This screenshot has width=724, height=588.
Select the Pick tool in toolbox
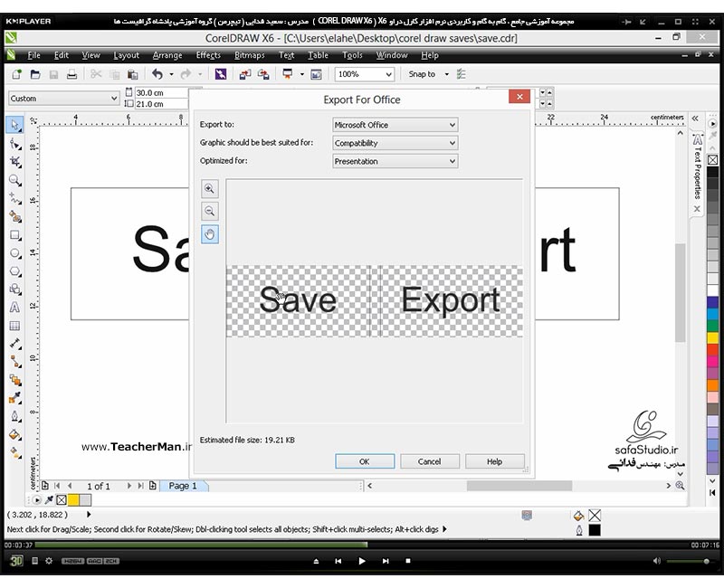click(x=14, y=125)
